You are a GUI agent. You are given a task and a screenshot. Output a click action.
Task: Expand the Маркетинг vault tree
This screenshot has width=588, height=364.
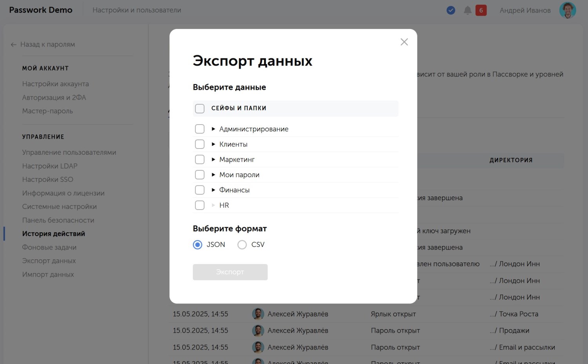[213, 159]
